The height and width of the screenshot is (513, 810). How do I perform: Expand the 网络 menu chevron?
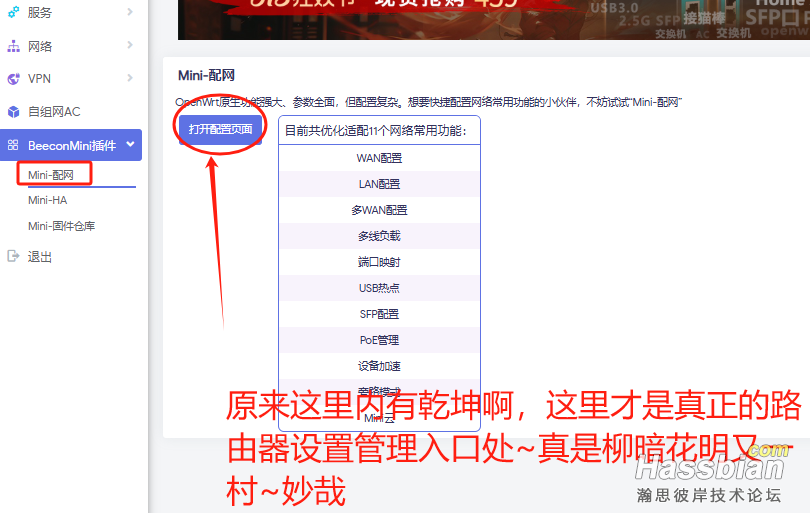pos(130,45)
